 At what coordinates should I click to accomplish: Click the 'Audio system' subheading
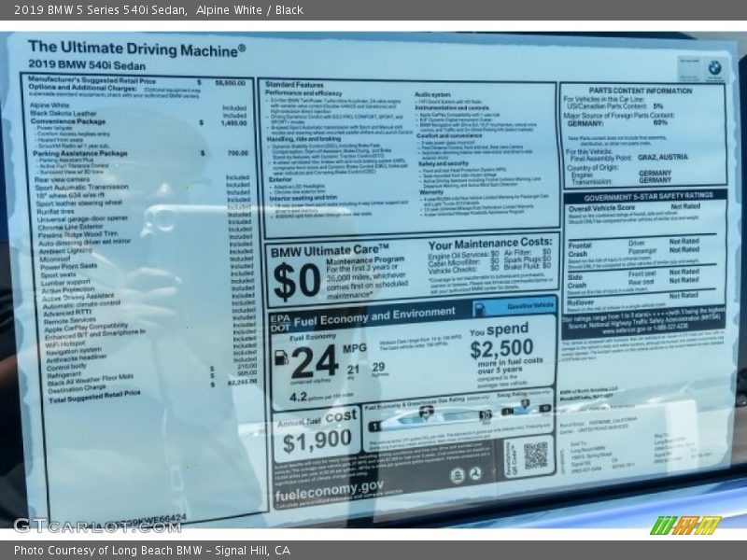(x=432, y=94)
